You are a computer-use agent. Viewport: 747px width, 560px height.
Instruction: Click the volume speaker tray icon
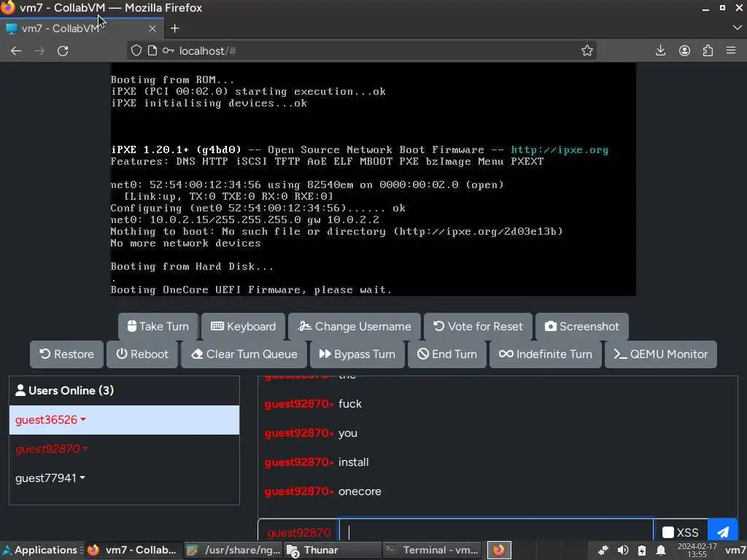623,550
